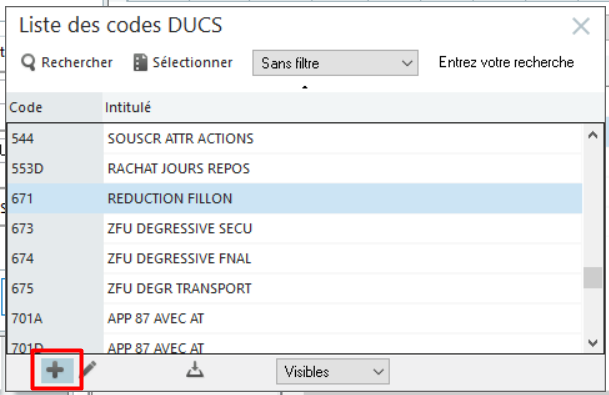Close the Liste des codes DUCS dialog

click(x=581, y=26)
